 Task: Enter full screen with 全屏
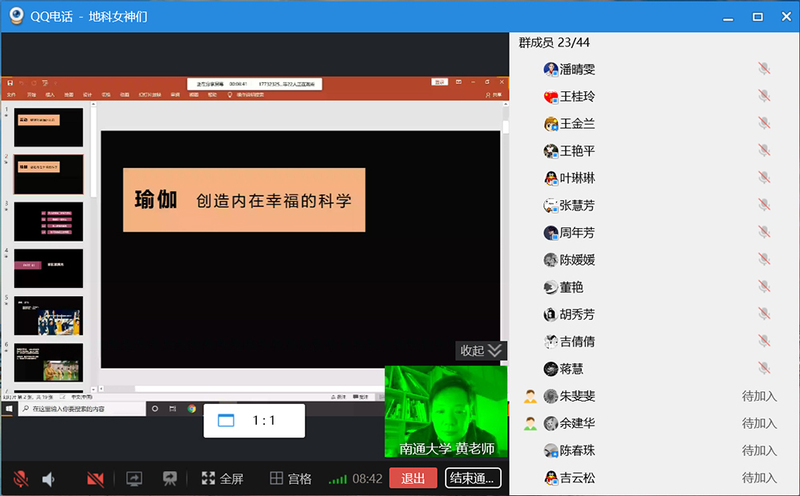point(222,479)
